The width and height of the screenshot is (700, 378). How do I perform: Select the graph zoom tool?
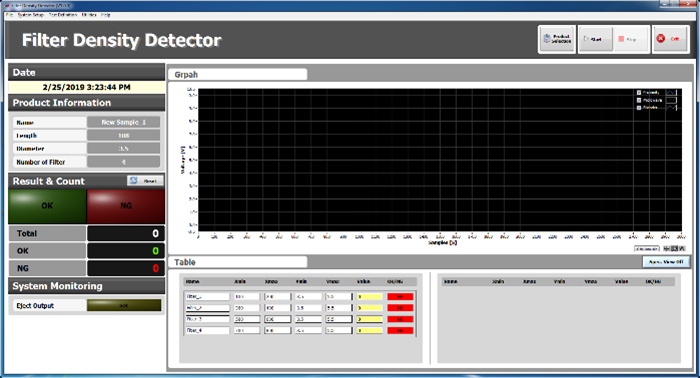pyautogui.click(x=675, y=249)
